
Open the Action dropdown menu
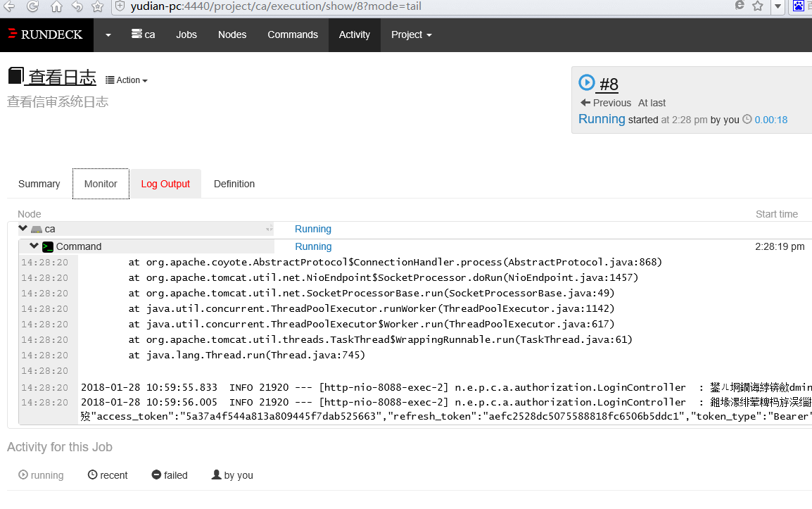point(127,80)
